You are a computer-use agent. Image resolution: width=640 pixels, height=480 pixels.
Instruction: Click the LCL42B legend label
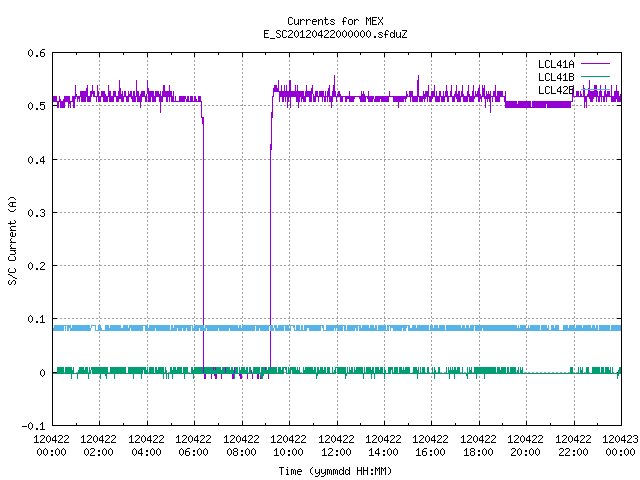tap(556, 90)
